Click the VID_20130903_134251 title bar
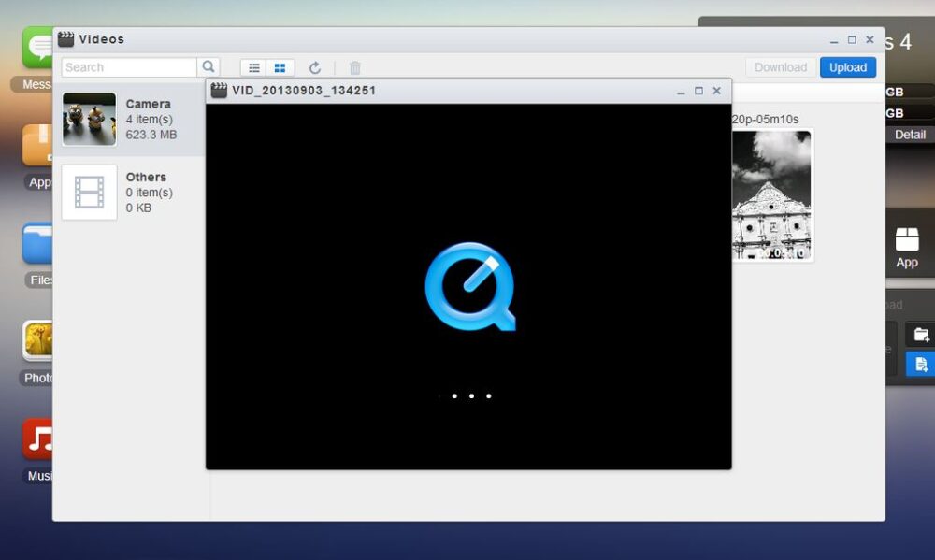This screenshot has width=935, height=560. pyautogui.click(x=421, y=91)
